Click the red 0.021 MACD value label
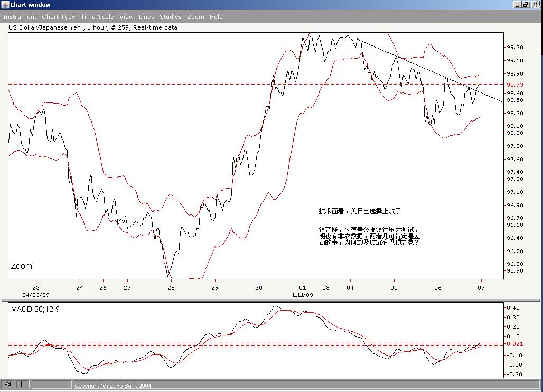Viewport: 543px width, 392px height. 514,343
